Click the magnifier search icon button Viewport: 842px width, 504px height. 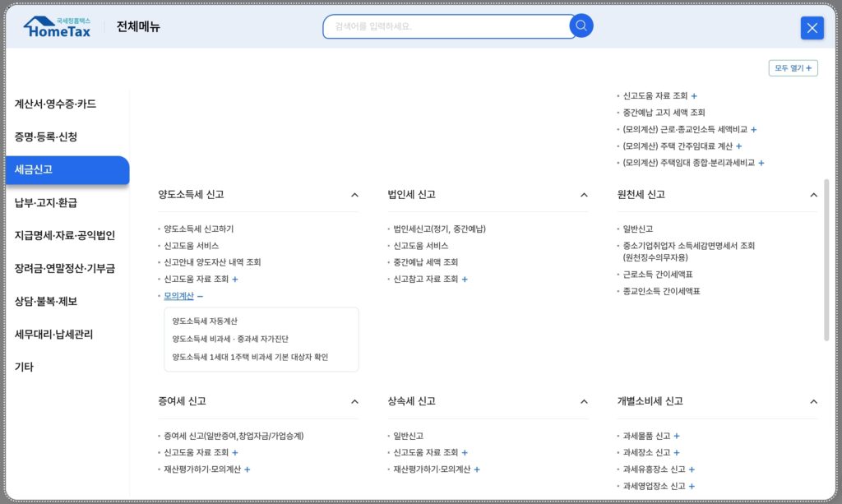click(581, 26)
